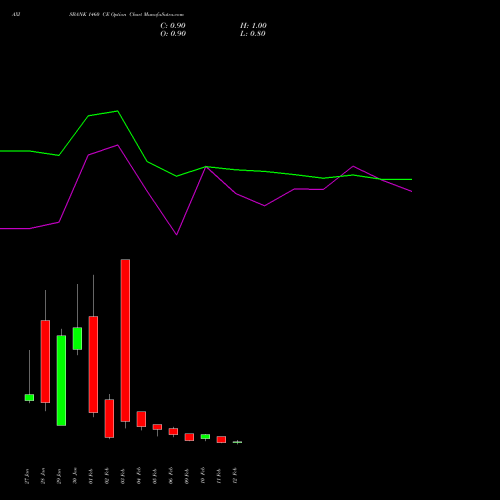Select the 09 Feb date label
This screenshot has width=500, height=500.
click(x=187, y=476)
